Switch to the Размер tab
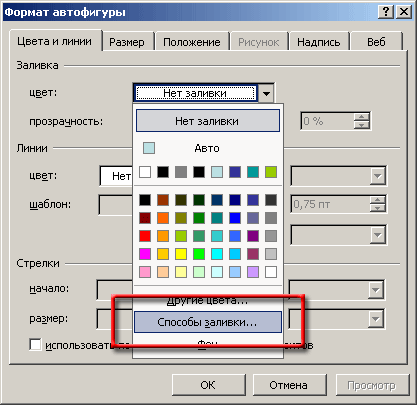The image size is (417, 405). pos(127,42)
